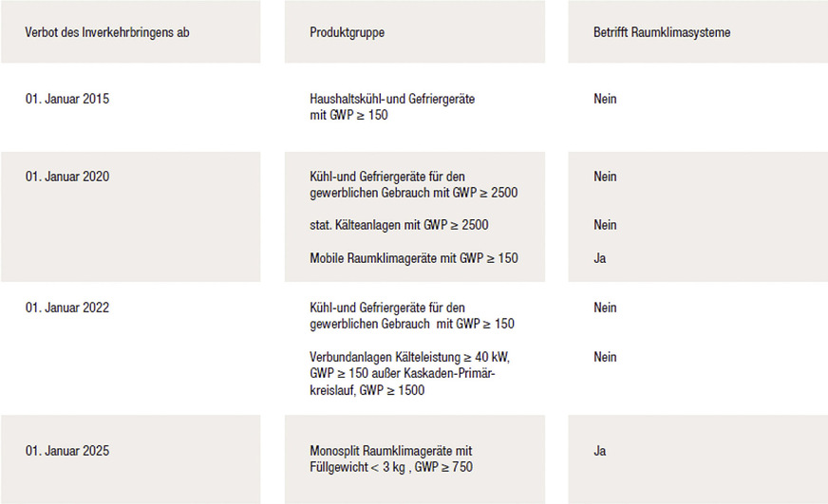The width and height of the screenshot is (828, 504).
Task: Click the "stat. Kälteanlagen mit GWP ≥ 2500" entry
Action: [399, 225]
